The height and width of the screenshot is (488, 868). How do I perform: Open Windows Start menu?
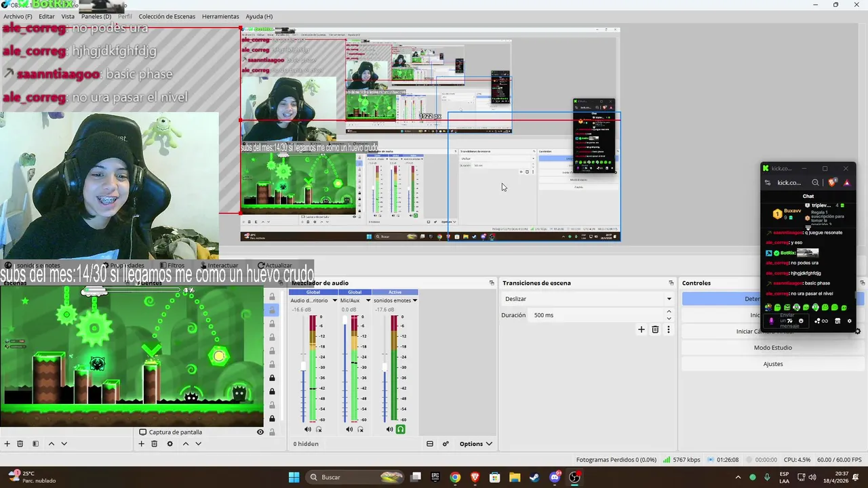click(294, 477)
